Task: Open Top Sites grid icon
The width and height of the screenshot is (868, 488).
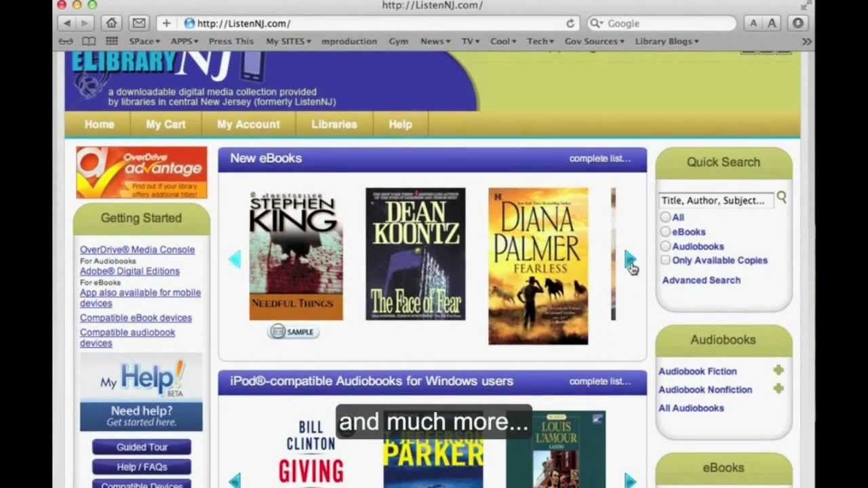Action: 112,41
